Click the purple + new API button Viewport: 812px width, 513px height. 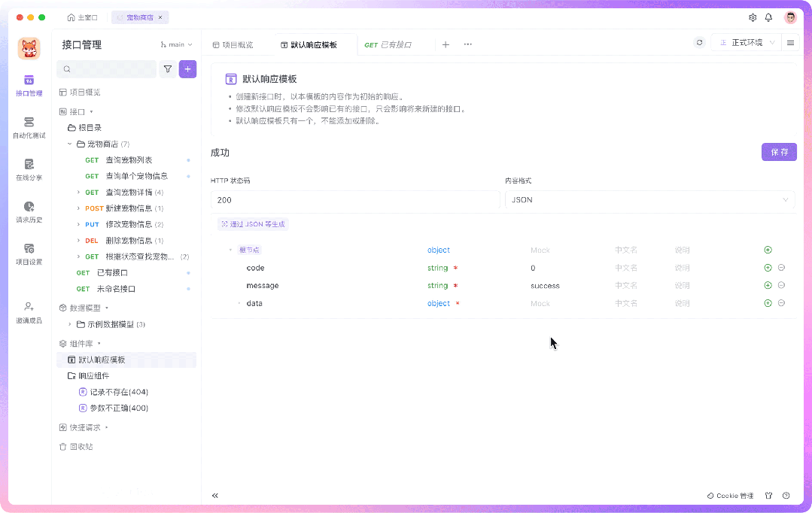pyautogui.click(x=187, y=68)
